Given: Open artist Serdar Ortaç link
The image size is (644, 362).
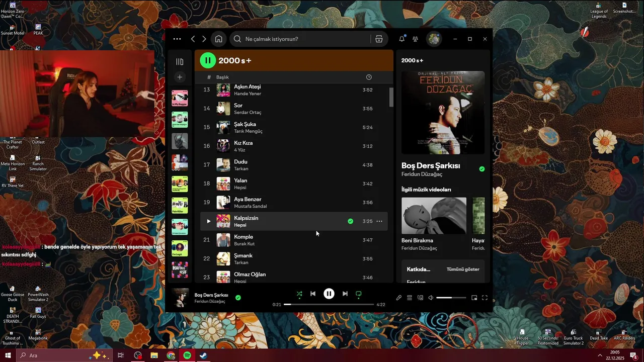Looking at the screenshot, I should click(248, 112).
